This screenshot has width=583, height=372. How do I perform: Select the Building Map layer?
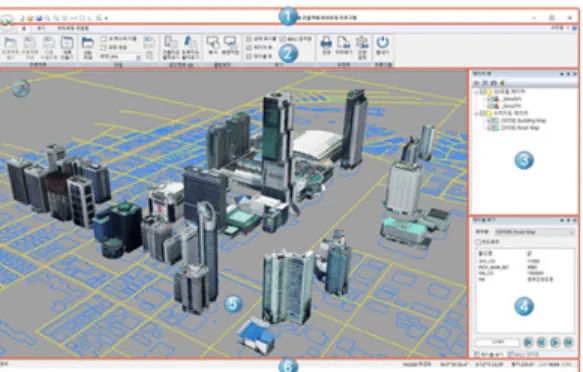click(x=523, y=121)
